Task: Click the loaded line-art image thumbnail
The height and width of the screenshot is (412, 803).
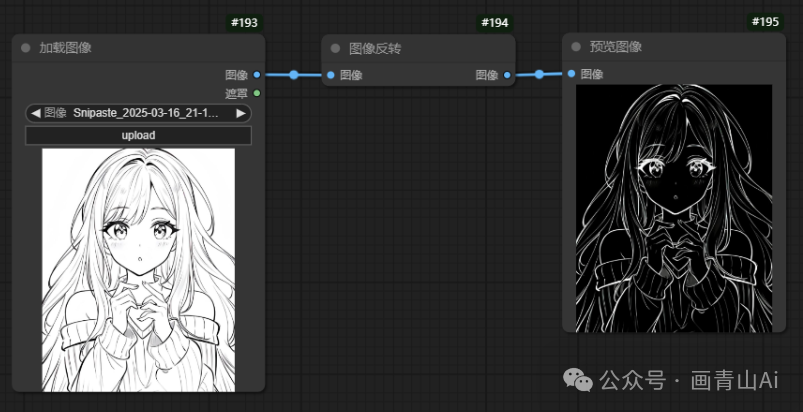Action: [x=138, y=270]
